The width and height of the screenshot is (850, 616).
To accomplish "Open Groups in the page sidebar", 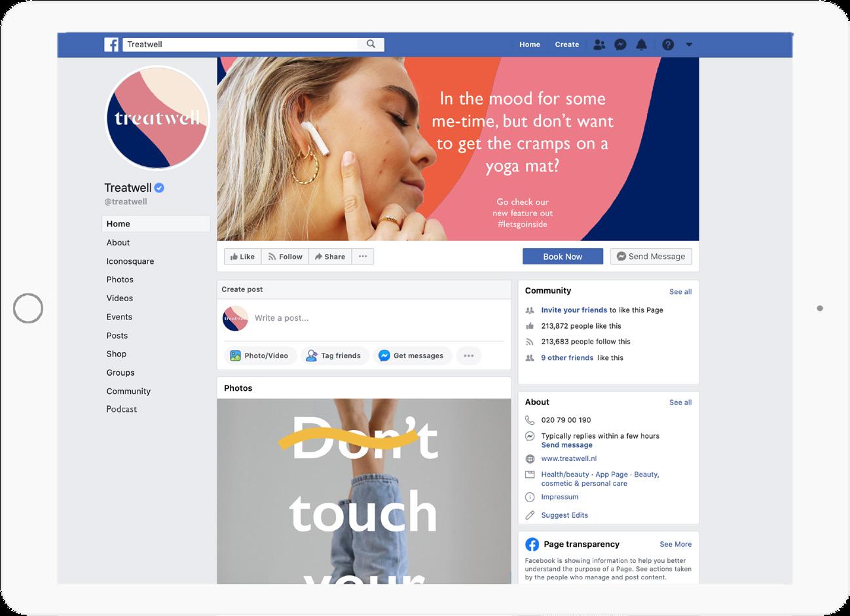I will (120, 372).
